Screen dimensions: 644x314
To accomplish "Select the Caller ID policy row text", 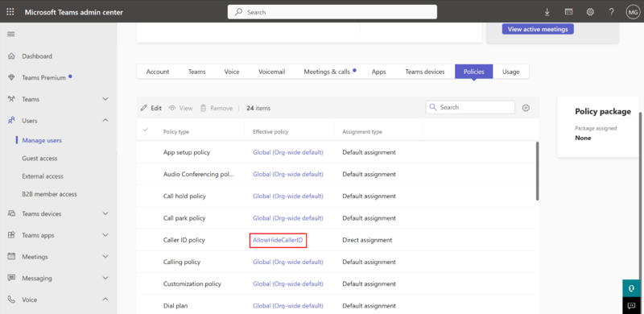I will pos(184,240).
